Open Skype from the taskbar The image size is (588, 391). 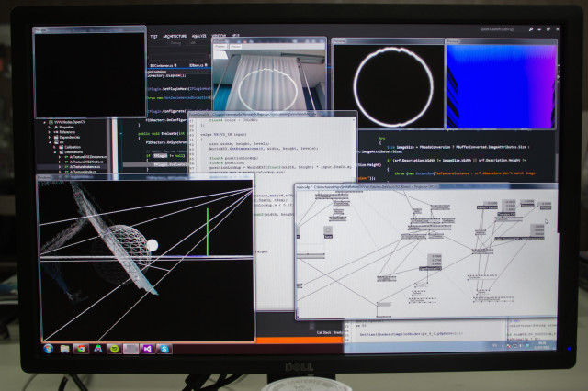[164, 349]
